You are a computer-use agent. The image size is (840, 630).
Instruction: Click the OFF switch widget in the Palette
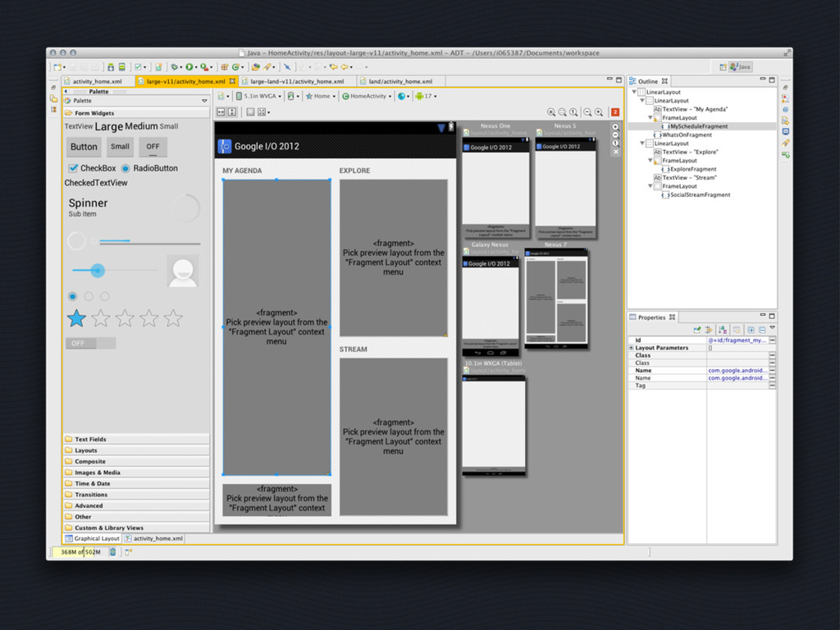tap(90, 344)
